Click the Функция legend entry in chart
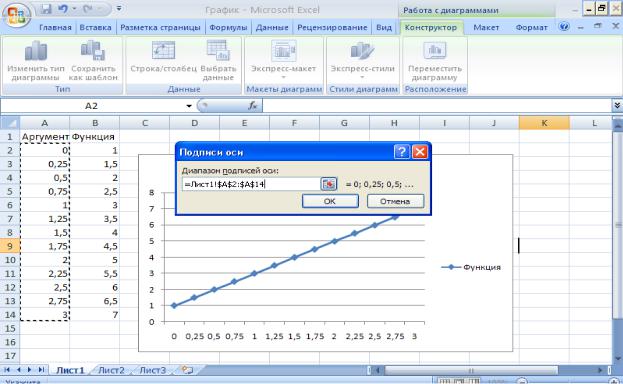The height and width of the screenshot is (384, 623). (471, 267)
